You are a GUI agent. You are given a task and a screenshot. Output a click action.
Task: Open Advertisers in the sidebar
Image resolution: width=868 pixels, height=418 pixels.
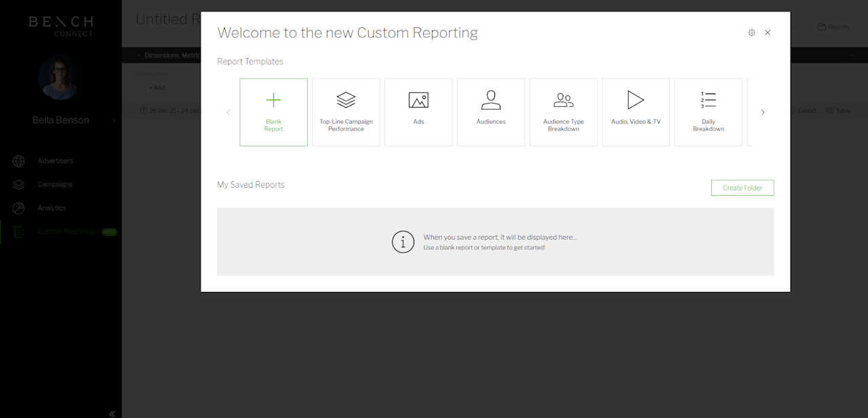click(x=55, y=161)
